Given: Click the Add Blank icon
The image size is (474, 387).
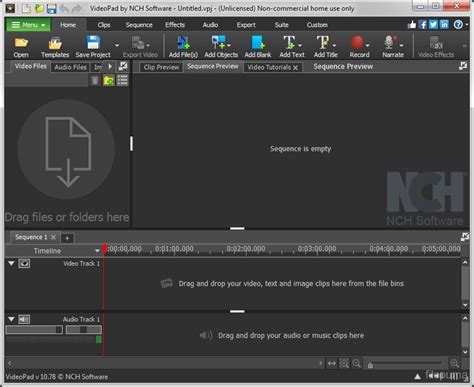Looking at the screenshot, I should coord(258,43).
